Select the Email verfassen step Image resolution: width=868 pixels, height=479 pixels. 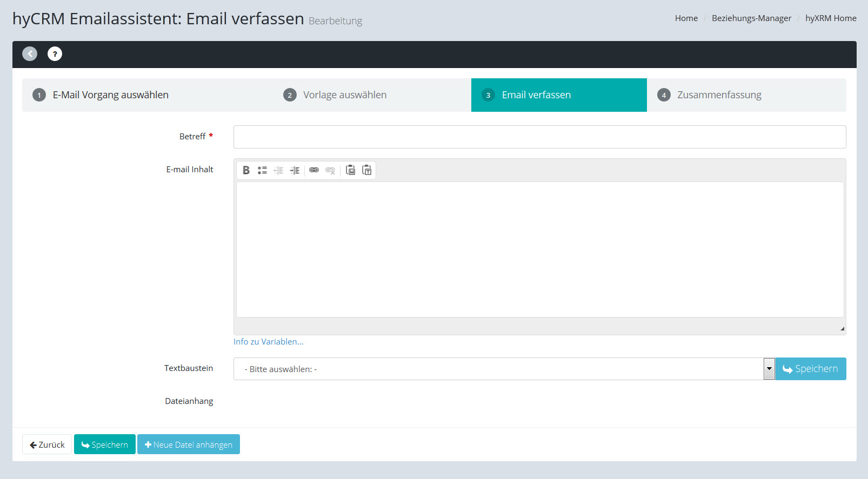[x=536, y=95]
